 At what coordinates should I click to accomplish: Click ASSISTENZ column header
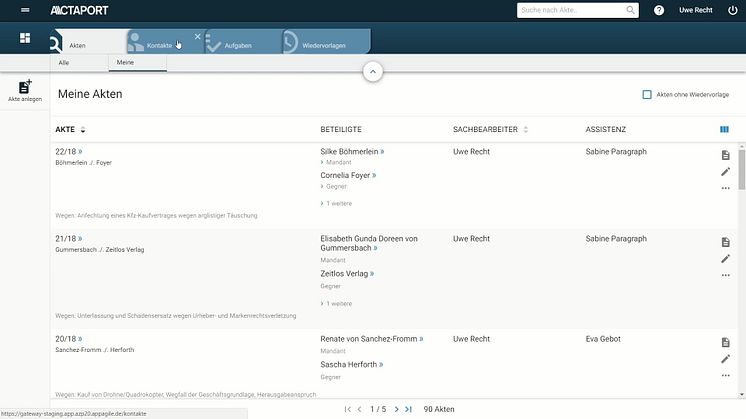[x=606, y=129]
